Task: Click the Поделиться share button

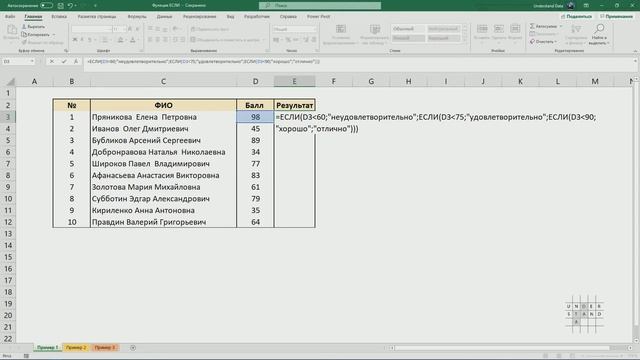Action: click(x=576, y=16)
